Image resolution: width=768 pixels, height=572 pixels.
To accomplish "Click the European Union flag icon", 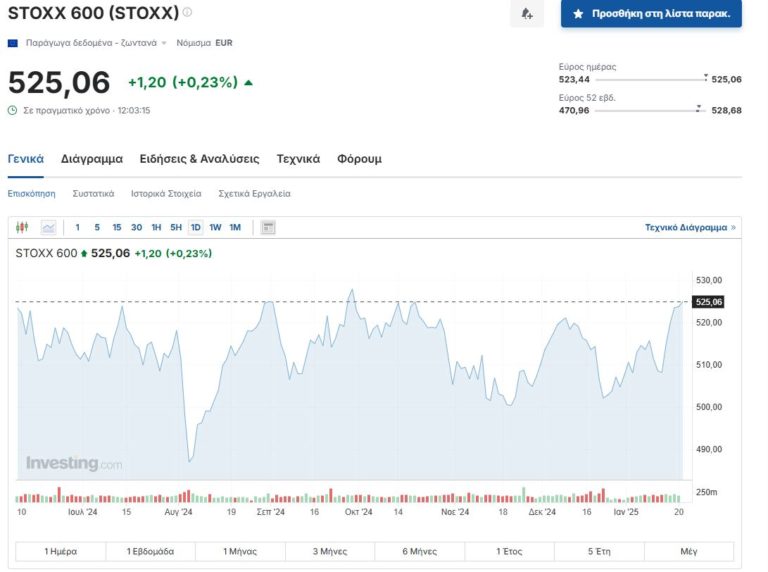I will [12, 43].
